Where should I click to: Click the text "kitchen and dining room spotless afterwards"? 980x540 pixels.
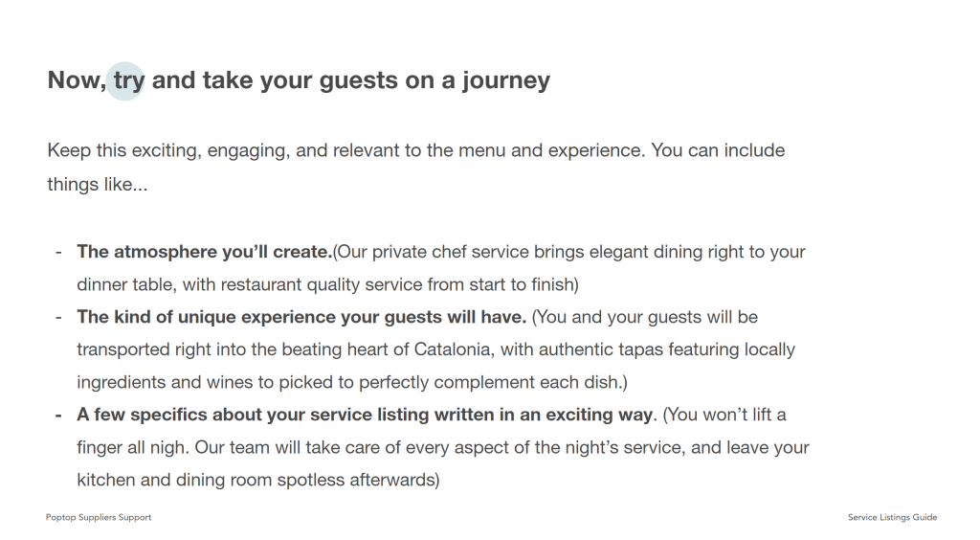point(256,481)
